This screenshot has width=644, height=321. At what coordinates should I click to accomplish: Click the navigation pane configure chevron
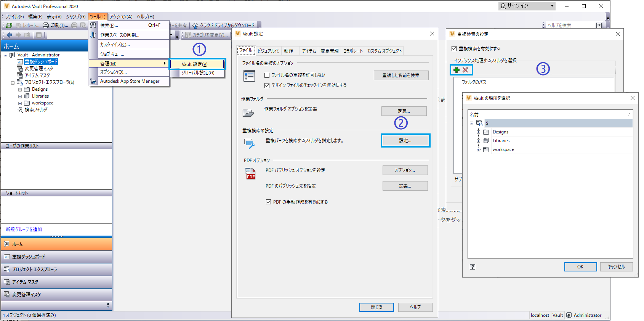tap(108, 305)
